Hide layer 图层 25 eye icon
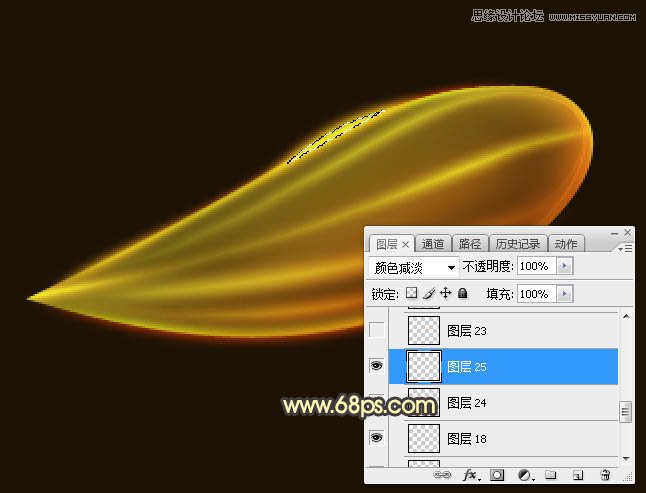646x493 pixels. [x=377, y=367]
